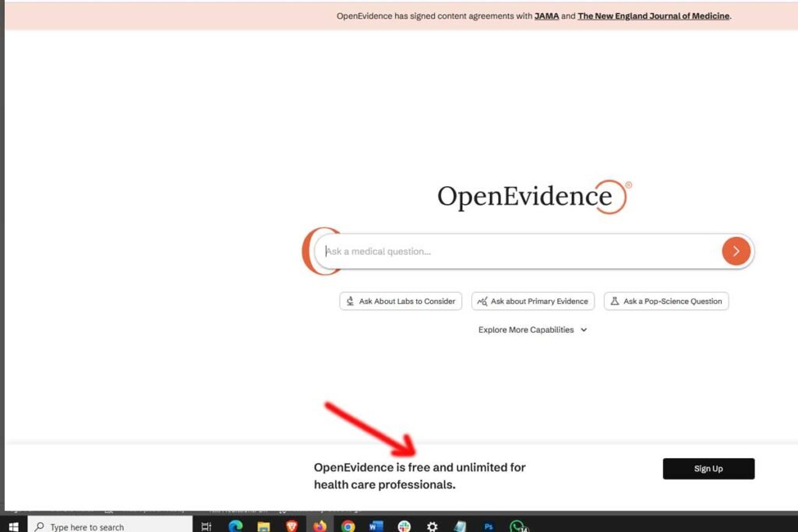798x532 pixels.
Task: Open The New England Journal of Medicine link
Action: (654, 16)
